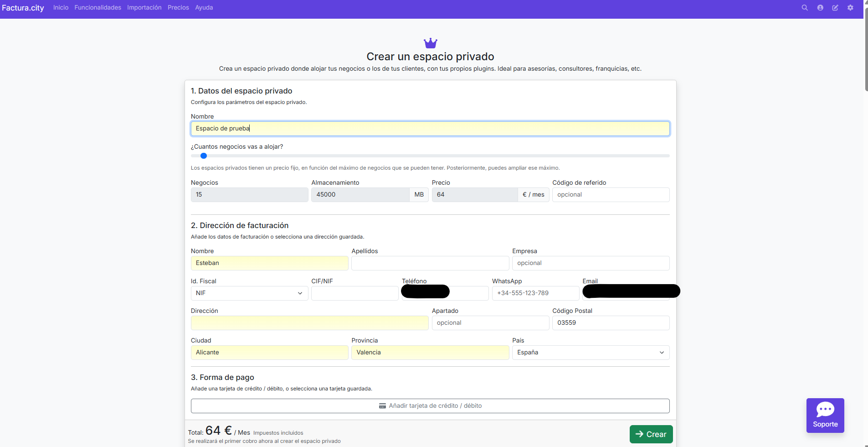The height and width of the screenshot is (447, 868).
Task: Click the edit pencil icon in header
Action: 835,8
